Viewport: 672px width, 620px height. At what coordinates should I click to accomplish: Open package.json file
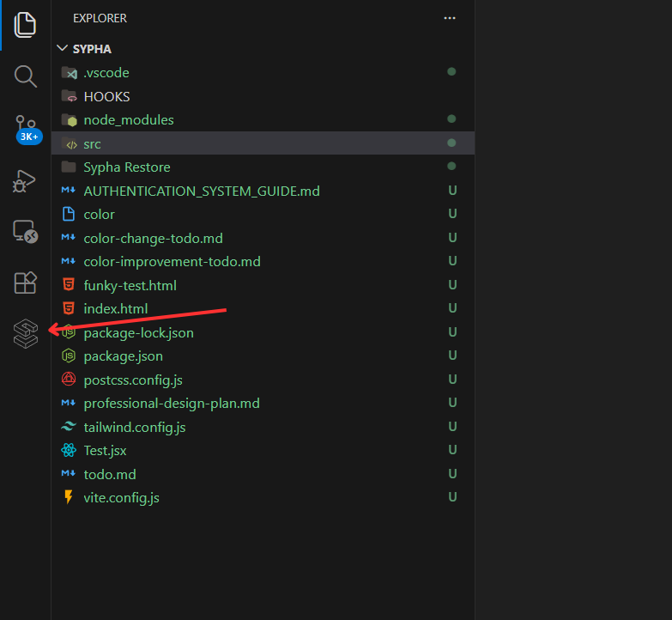(x=263, y=356)
